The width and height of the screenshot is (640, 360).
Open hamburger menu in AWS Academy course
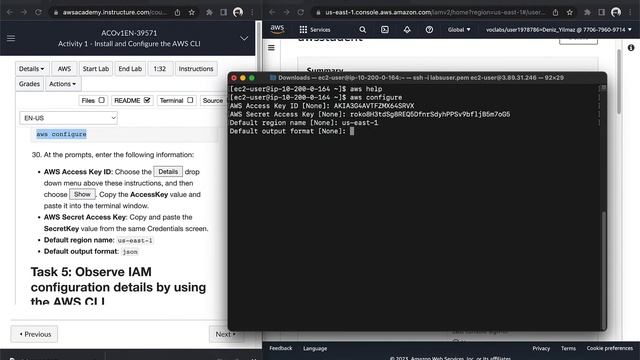click(x=11, y=38)
